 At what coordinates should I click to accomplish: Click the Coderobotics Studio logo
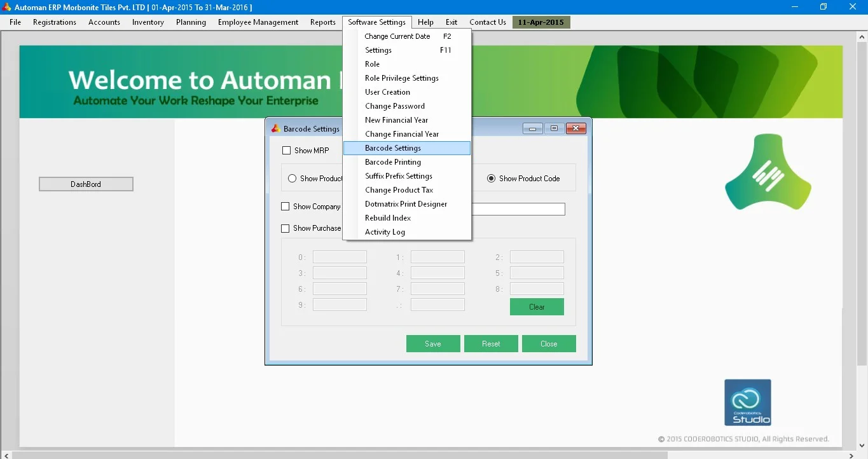748,402
